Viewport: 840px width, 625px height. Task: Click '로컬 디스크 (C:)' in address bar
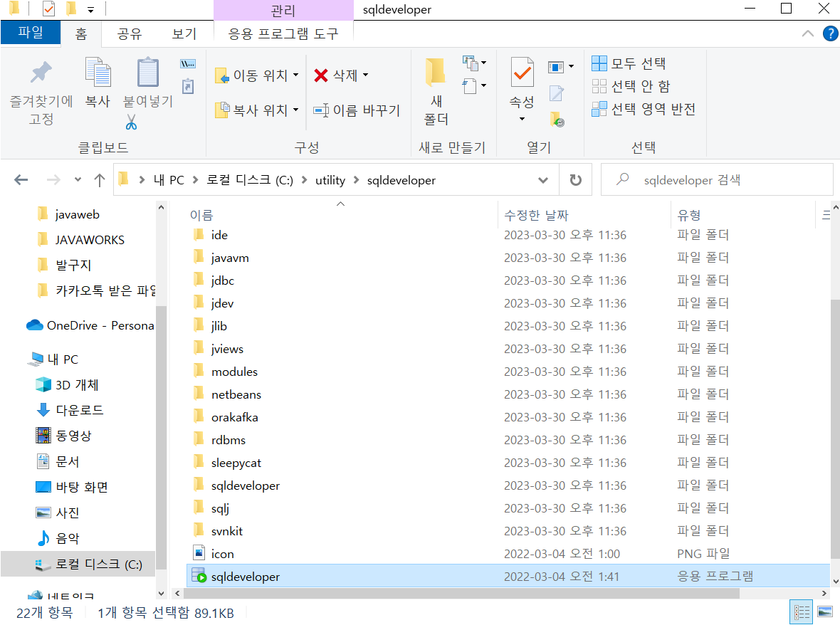click(250, 181)
